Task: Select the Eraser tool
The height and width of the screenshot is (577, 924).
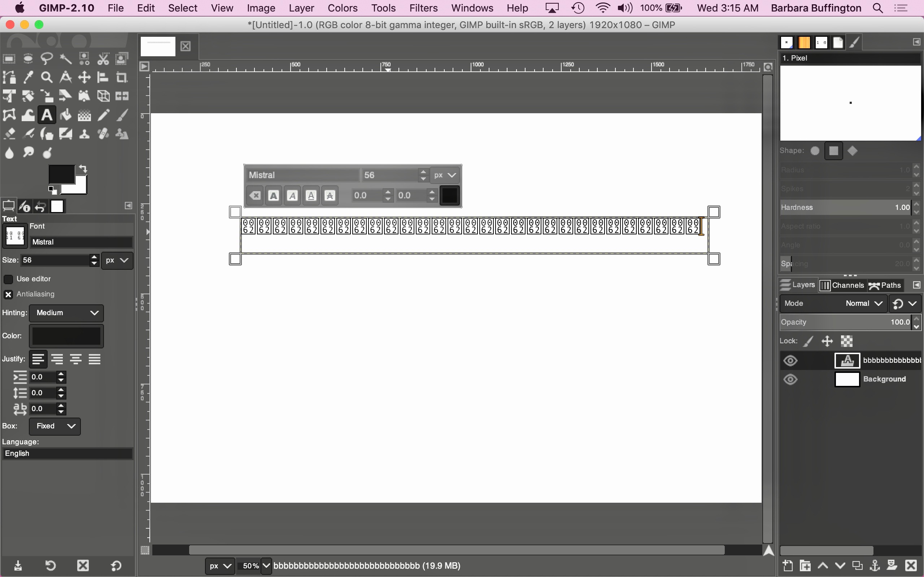Action: (x=9, y=134)
